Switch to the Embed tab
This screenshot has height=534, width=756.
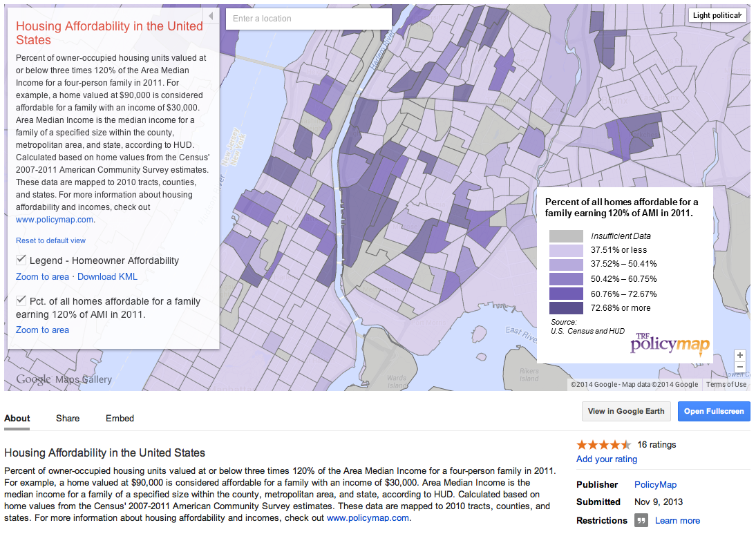click(120, 419)
